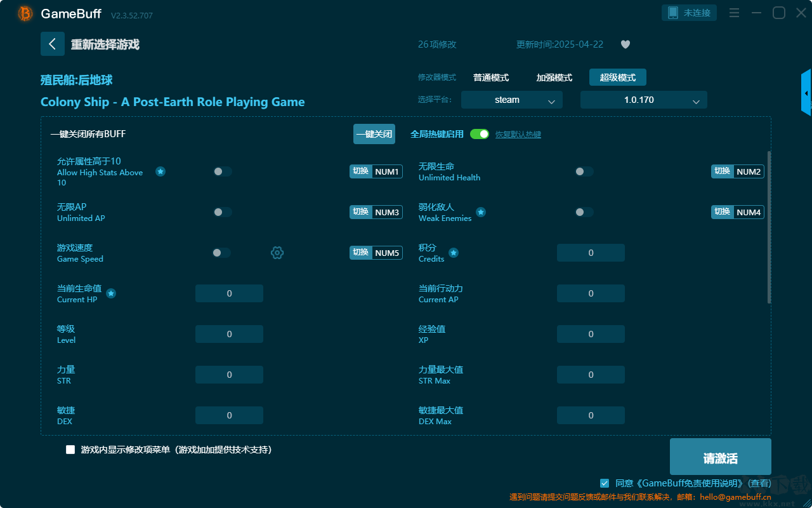Click star icon beside Weak Enemies
The image size is (812, 508).
(x=481, y=212)
